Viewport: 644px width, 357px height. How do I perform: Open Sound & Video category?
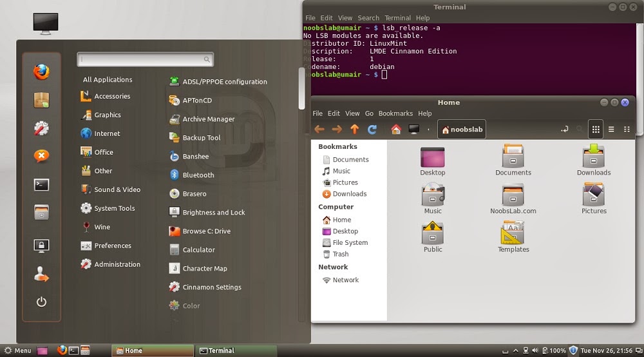pyautogui.click(x=111, y=189)
